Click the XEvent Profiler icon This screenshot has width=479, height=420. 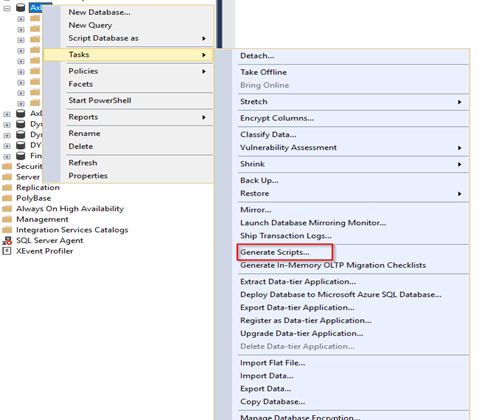click(7, 251)
